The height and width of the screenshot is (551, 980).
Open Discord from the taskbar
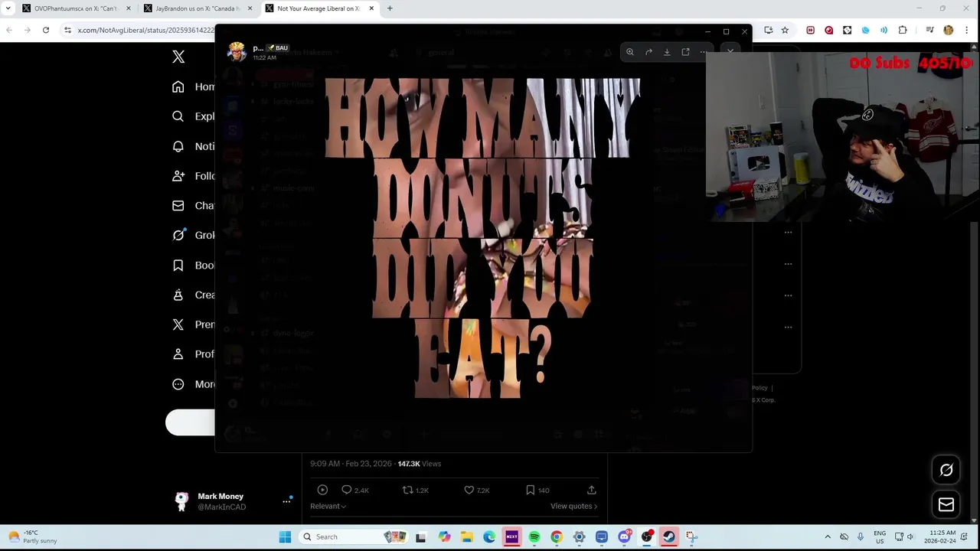tap(624, 536)
